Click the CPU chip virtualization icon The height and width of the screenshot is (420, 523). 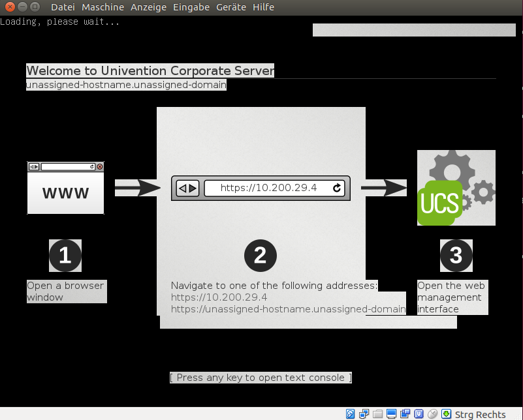coord(419,414)
